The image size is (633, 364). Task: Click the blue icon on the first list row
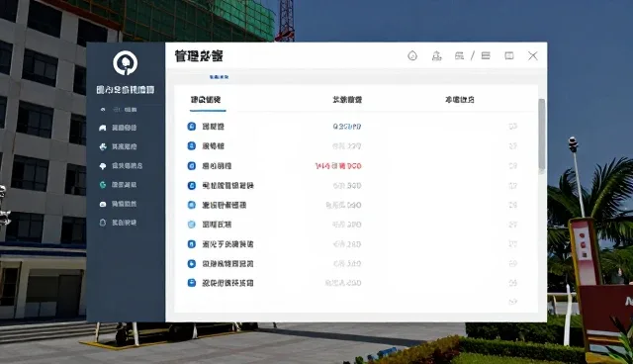pos(192,127)
